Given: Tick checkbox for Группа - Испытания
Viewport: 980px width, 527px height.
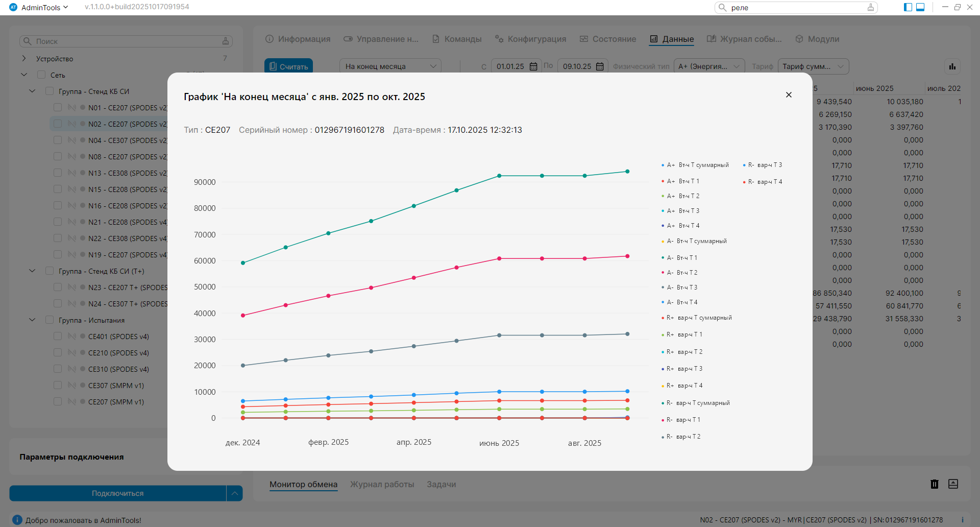Looking at the screenshot, I should point(50,320).
